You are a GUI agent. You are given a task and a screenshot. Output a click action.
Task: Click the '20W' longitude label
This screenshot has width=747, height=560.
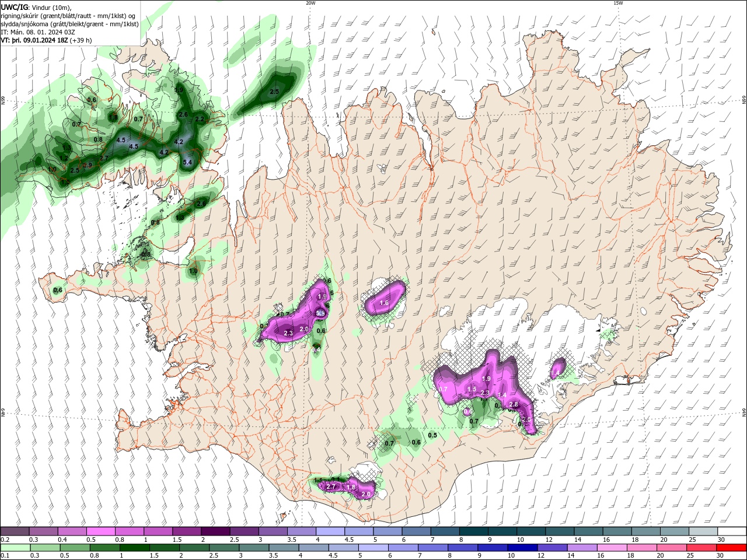point(310,3)
